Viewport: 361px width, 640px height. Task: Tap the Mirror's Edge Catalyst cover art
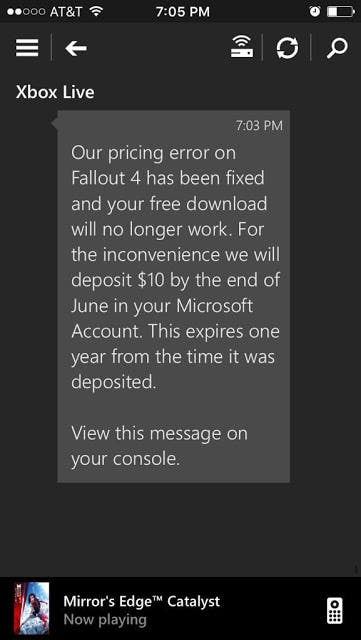coord(31,609)
